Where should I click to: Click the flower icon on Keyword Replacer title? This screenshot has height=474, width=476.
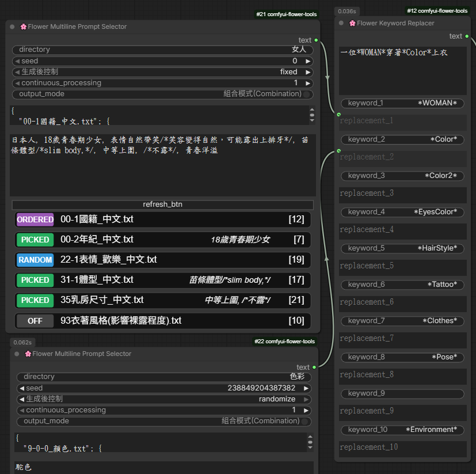pyautogui.click(x=352, y=23)
